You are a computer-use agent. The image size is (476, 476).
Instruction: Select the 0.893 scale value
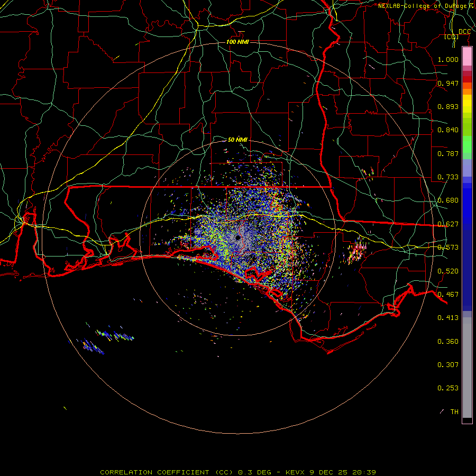pos(448,106)
